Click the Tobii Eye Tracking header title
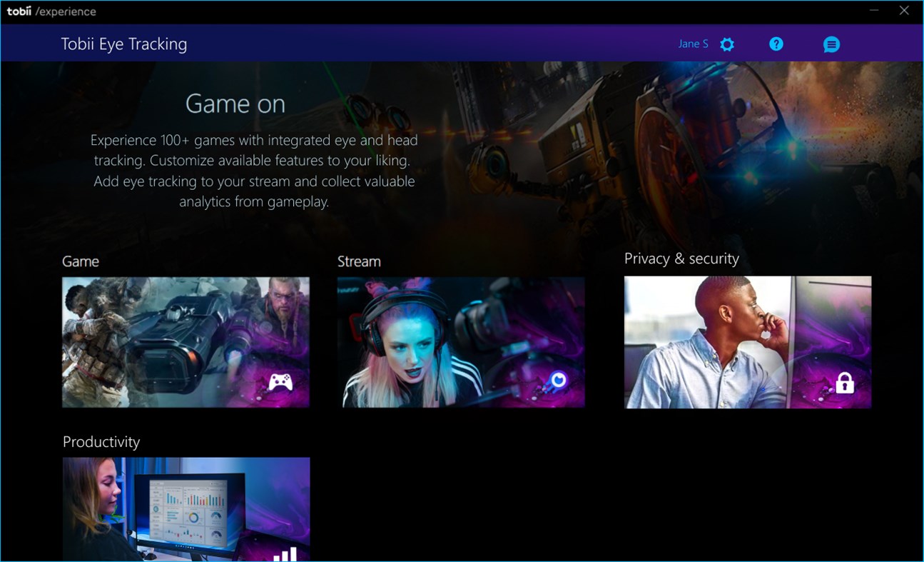This screenshot has width=924, height=562. coord(124,44)
